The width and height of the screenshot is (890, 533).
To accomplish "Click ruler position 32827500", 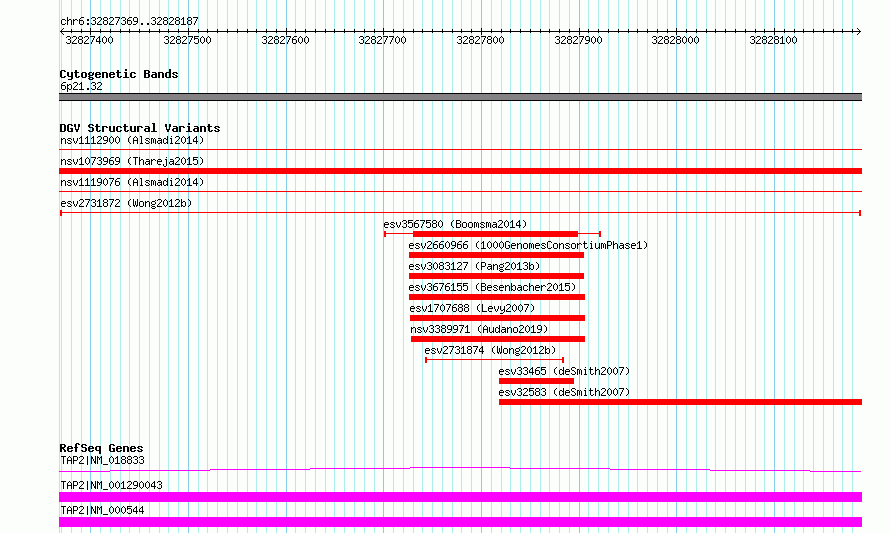I will click(187, 40).
